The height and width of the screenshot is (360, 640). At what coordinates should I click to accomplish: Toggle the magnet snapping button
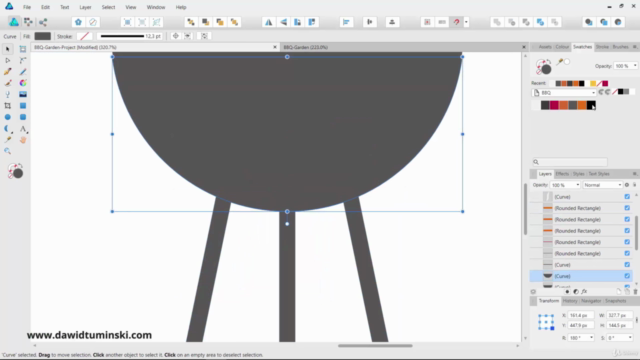pos(456,22)
